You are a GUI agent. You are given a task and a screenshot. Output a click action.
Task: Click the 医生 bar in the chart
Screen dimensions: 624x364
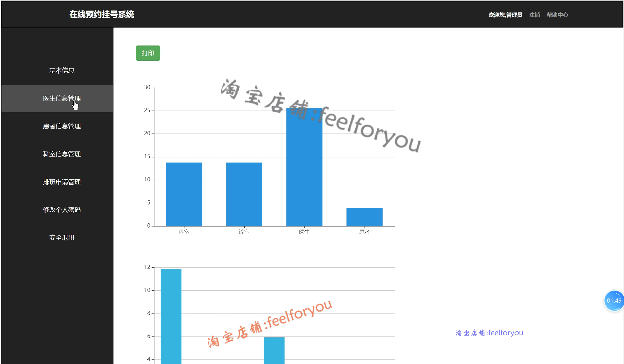(x=304, y=167)
